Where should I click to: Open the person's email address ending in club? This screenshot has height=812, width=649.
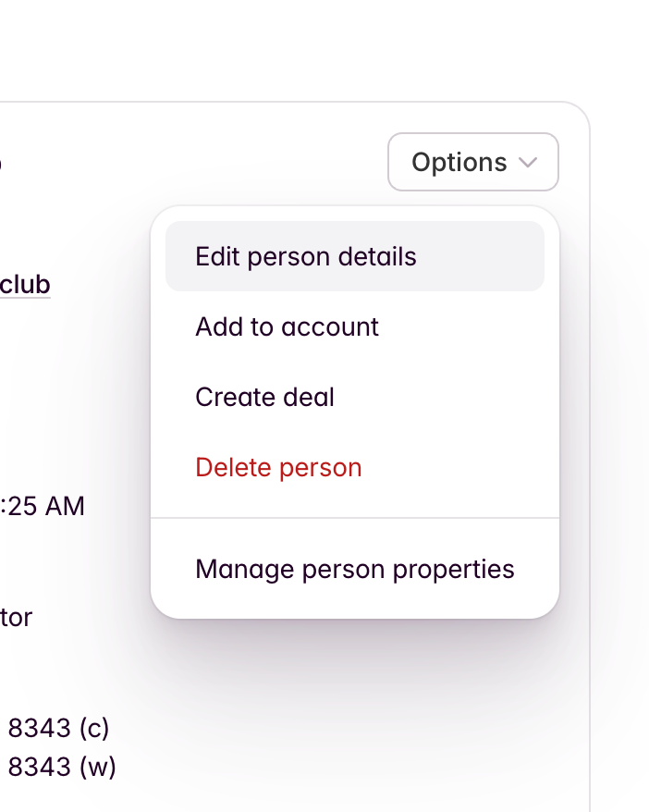[25, 284]
